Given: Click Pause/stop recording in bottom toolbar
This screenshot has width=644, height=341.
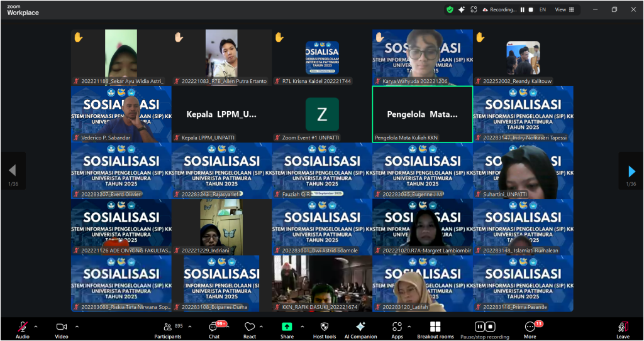Looking at the screenshot, I should tap(484, 328).
